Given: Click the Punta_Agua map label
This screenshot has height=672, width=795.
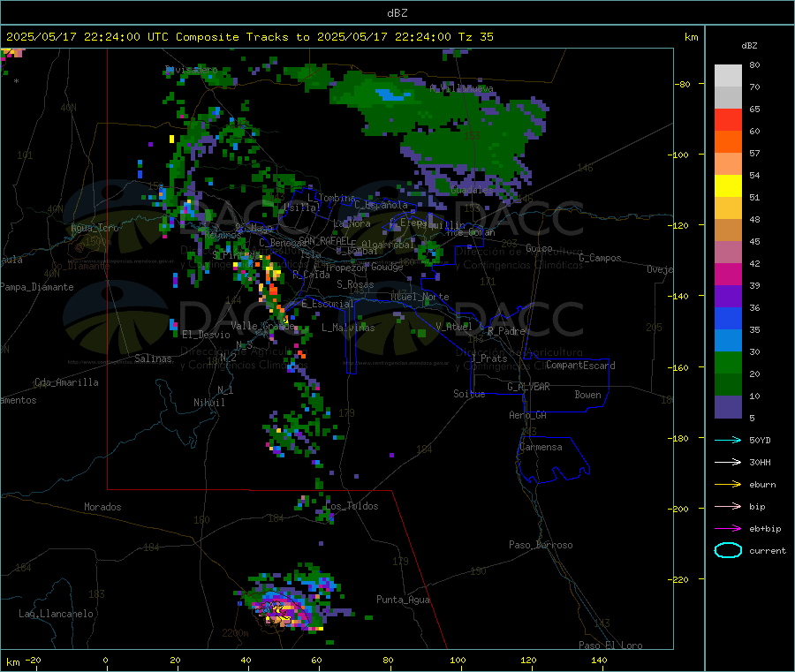Looking at the screenshot, I should (x=403, y=600).
